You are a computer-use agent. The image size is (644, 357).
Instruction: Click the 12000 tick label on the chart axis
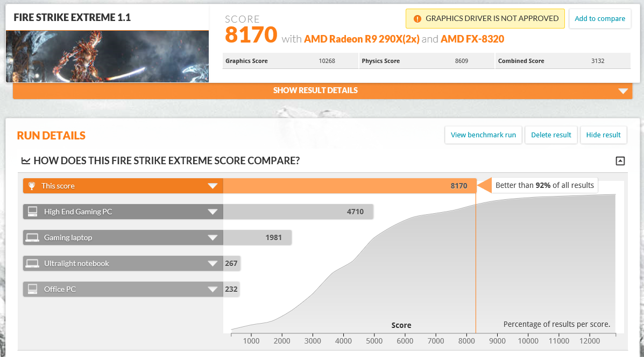pyautogui.click(x=590, y=341)
